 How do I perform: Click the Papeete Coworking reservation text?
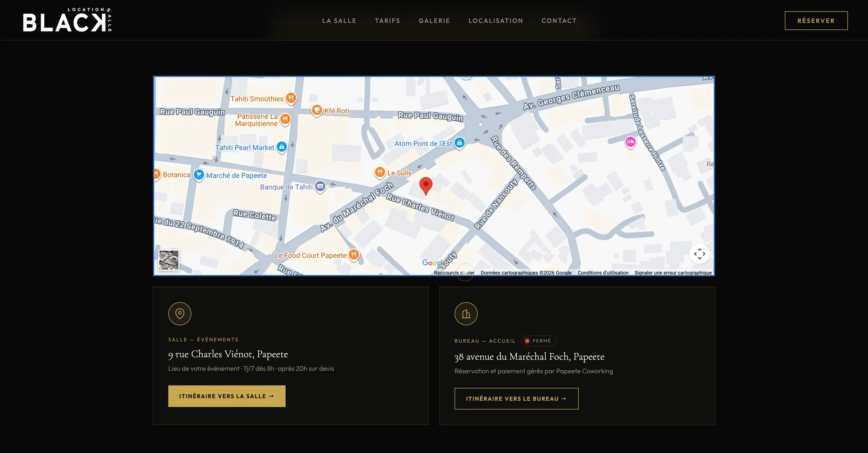534,371
